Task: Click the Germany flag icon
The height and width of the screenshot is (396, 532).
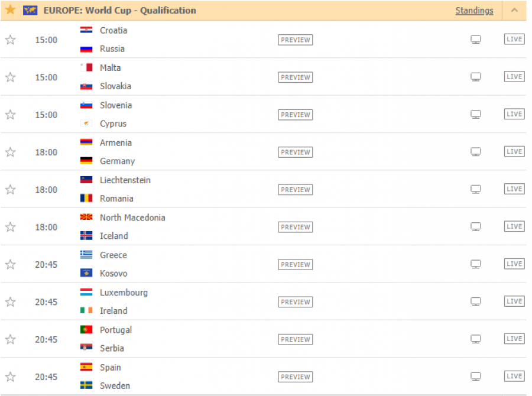Action: [x=86, y=161]
